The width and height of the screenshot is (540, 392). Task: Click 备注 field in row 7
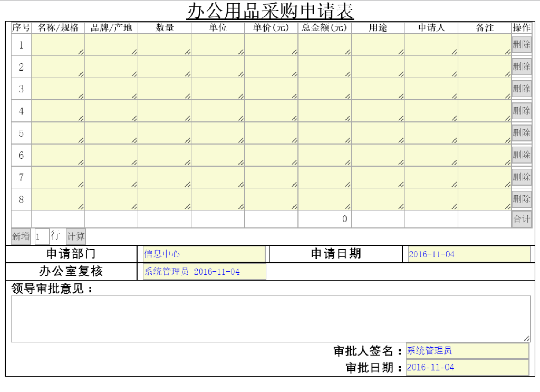(x=485, y=177)
